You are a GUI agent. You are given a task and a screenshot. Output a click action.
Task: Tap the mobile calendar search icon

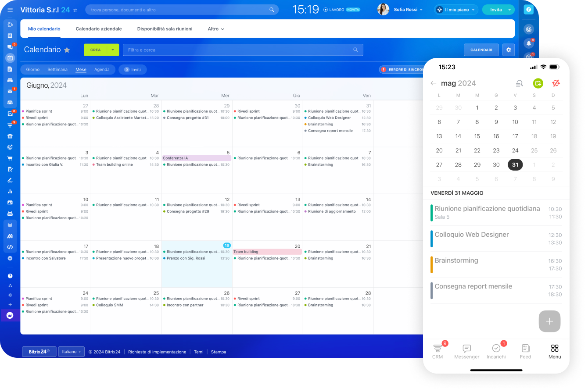(x=519, y=83)
